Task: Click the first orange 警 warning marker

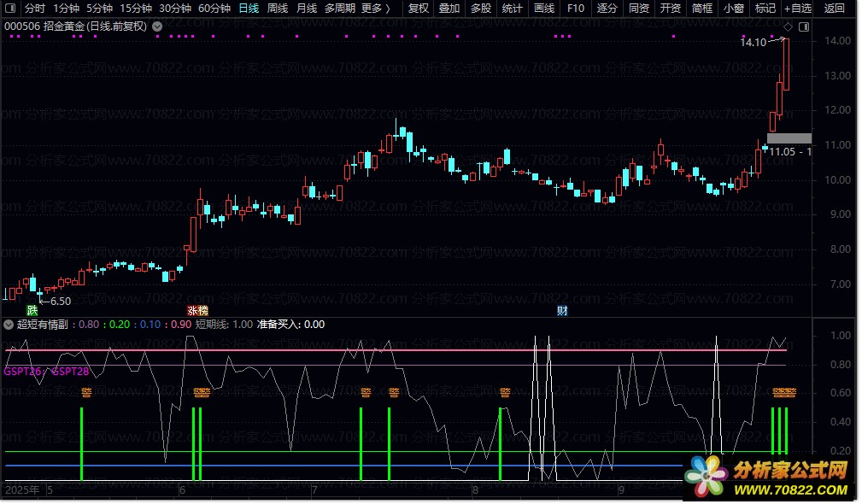Action: 86,393
